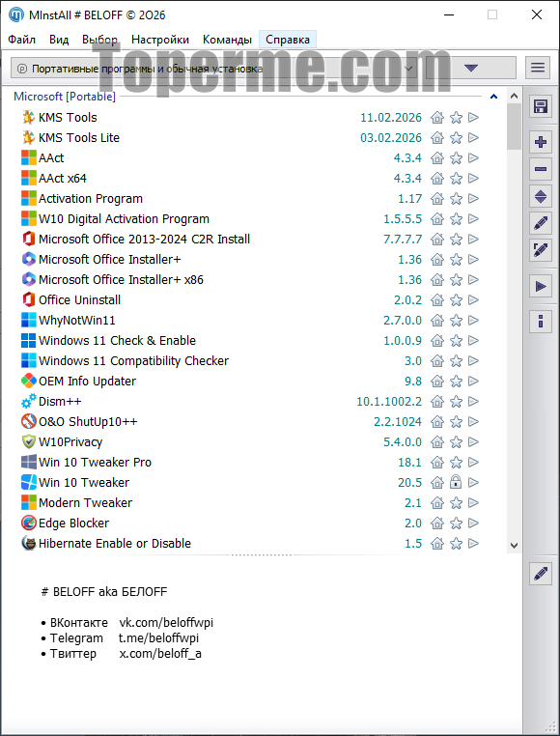Toggle favorite star for Windows 11 Compatibility Checker

(x=456, y=361)
